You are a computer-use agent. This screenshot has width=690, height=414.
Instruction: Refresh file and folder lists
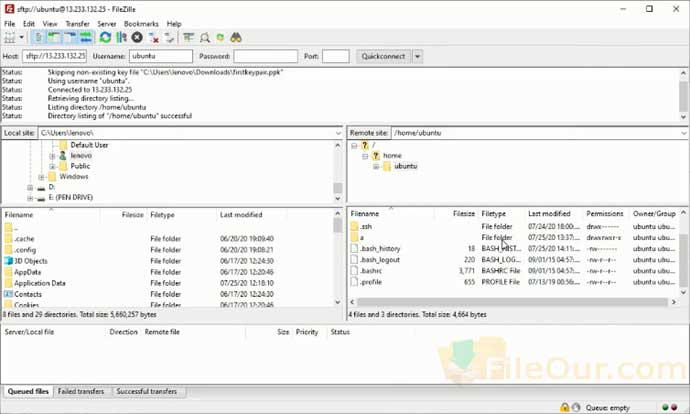(105, 38)
